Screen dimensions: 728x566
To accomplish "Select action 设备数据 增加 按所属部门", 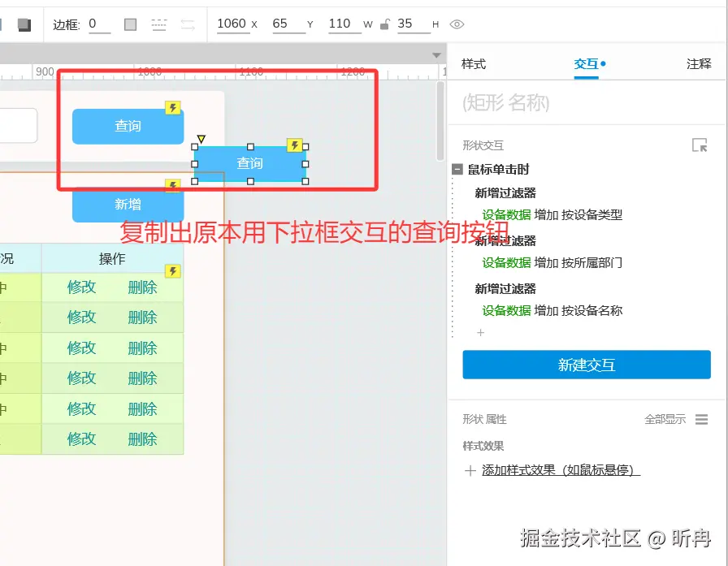I will click(552, 262).
